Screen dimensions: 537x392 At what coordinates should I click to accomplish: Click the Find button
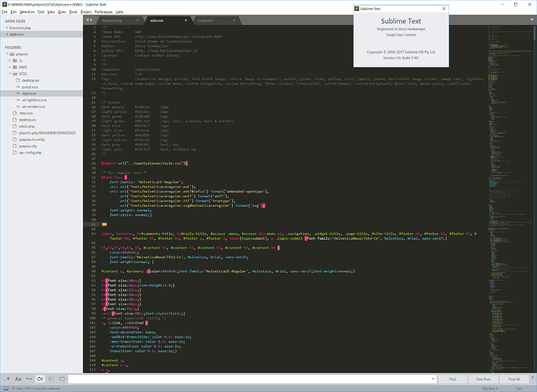click(x=452, y=379)
